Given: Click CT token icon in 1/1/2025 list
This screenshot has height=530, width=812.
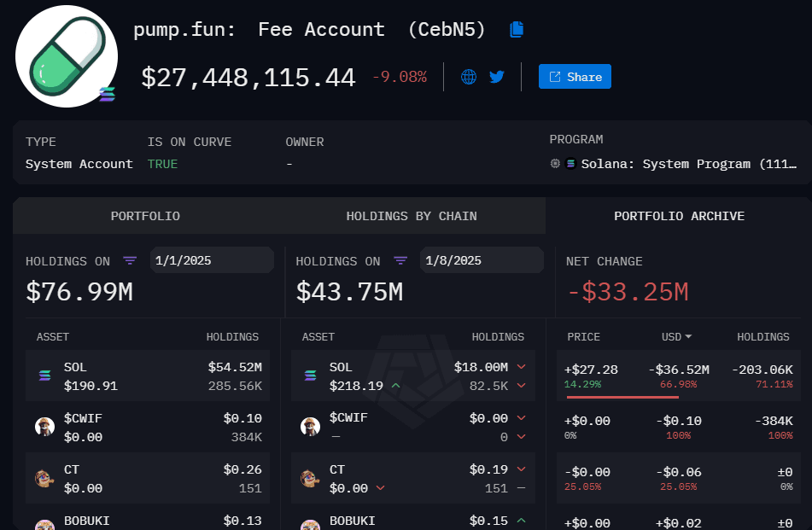Looking at the screenshot, I should 44,478.
